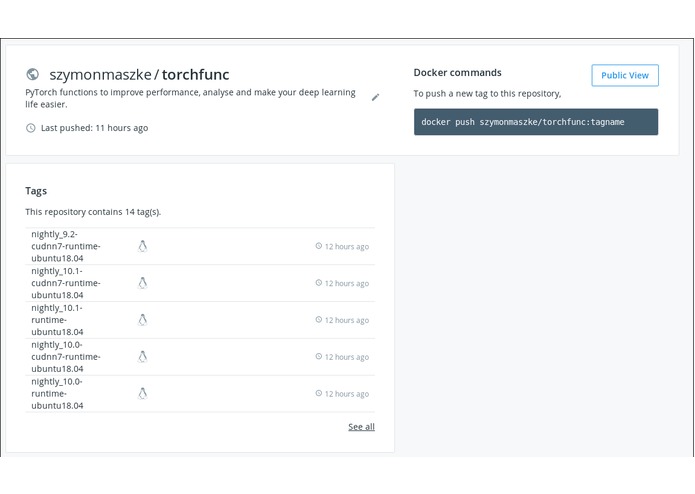Viewport: 695px width, 494px height.
Task: Open the Public View button
Action: [x=625, y=75]
